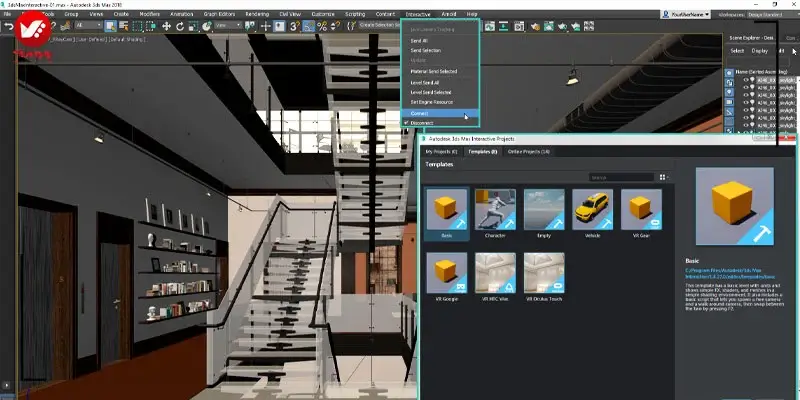
Task: Click the orange teapot render icon
Action: (535, 26)
